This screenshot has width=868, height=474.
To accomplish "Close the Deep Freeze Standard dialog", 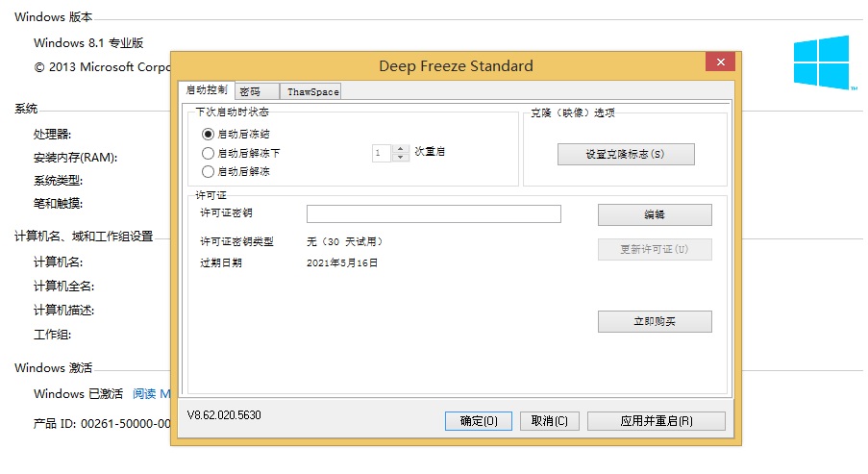I will click(x=720, y=62).
